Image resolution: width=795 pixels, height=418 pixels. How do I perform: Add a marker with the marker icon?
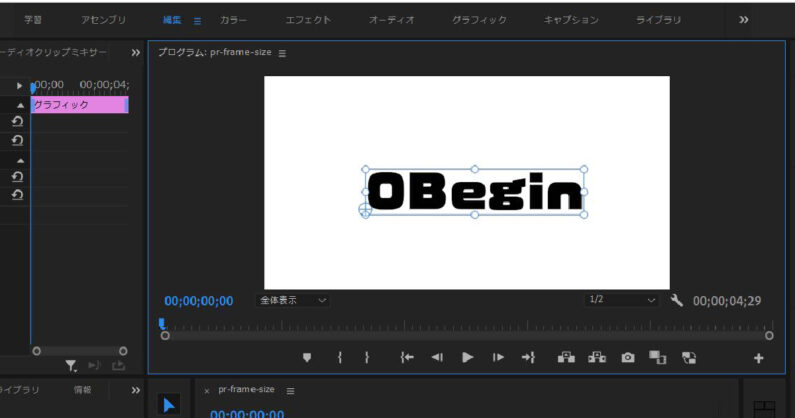click(307, 357)
